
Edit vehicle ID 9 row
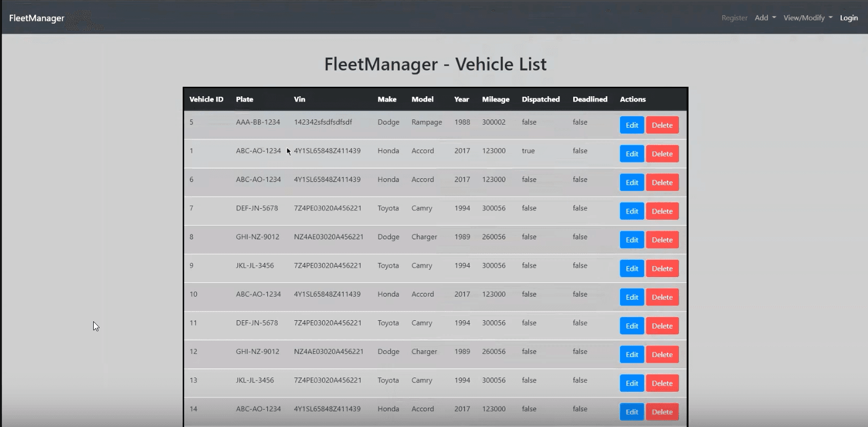632,269
